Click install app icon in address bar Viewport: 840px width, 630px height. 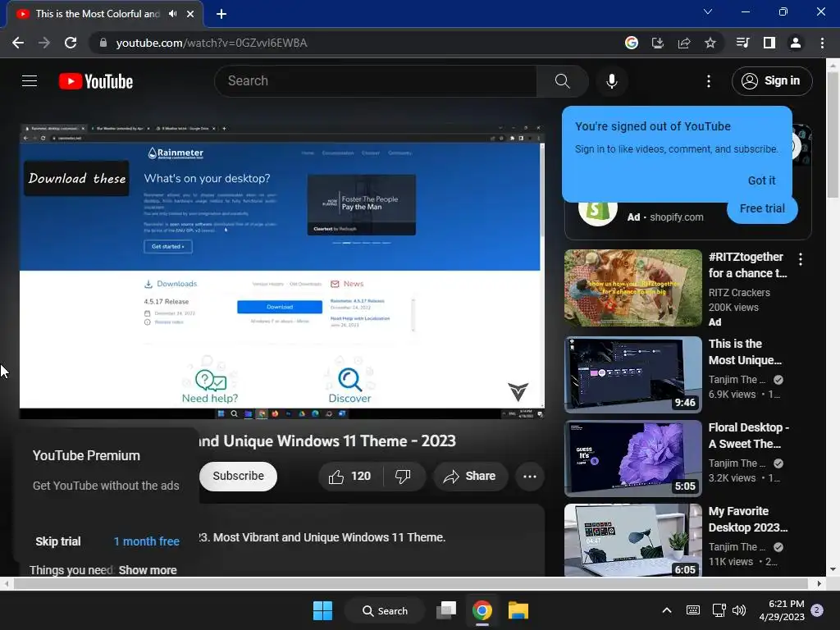point(657,43)
